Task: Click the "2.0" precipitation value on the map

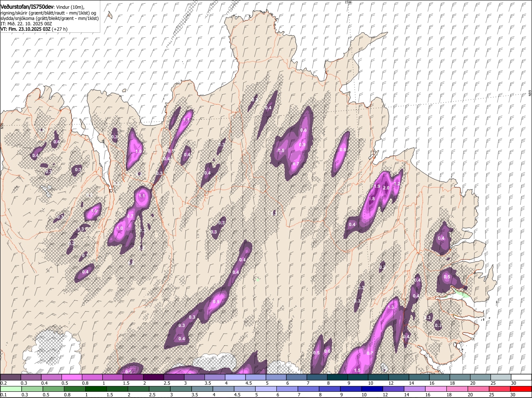Action: [386, 188]
